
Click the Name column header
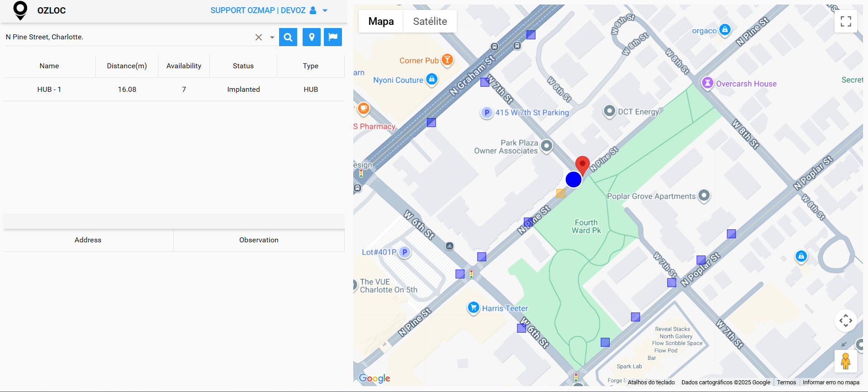[49, 66]
